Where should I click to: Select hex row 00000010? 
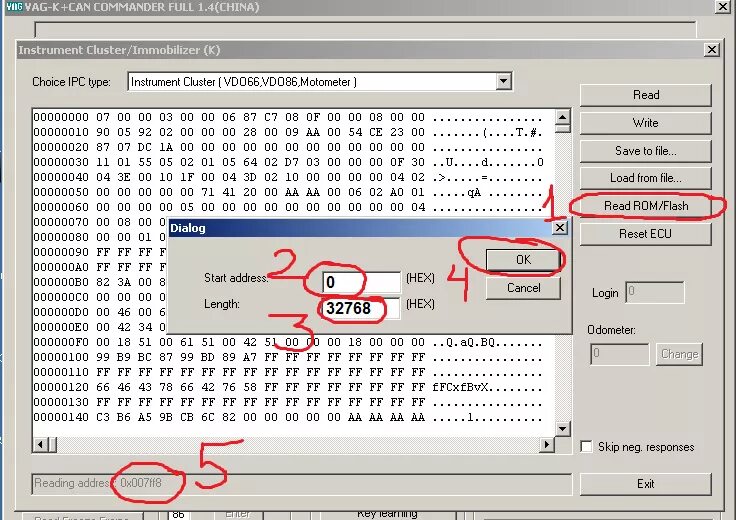pos(288,132)
